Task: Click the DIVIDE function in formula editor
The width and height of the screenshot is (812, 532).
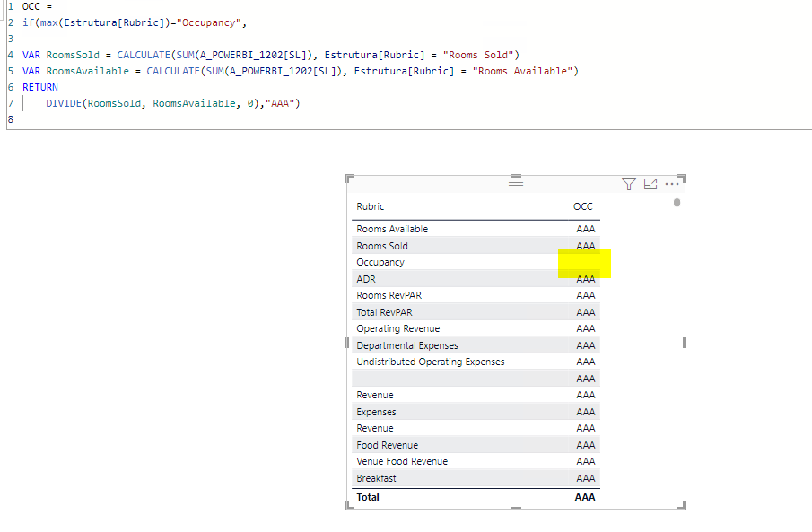Action: tap(64, 103)
